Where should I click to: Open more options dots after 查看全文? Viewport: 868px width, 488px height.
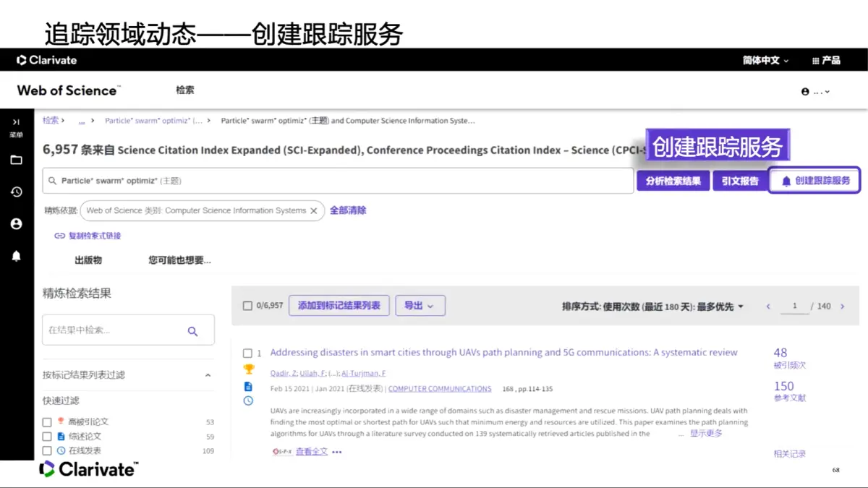[336, 453]
